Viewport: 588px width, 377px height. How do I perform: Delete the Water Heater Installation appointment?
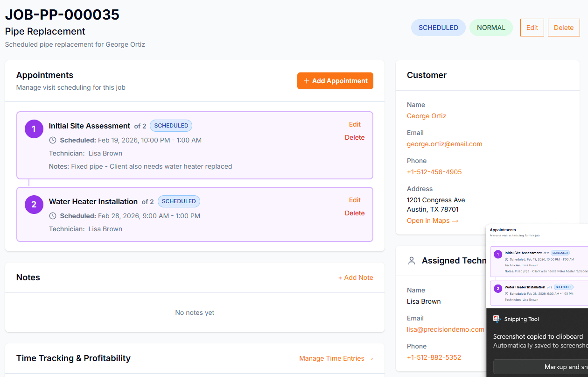coord(355,213)
